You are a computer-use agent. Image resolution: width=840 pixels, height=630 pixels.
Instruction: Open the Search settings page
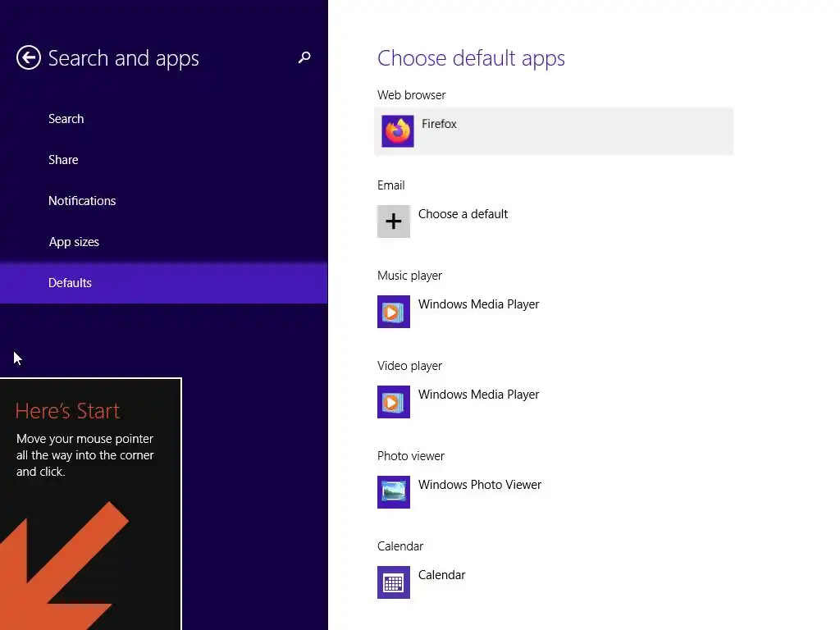[164, 118]
